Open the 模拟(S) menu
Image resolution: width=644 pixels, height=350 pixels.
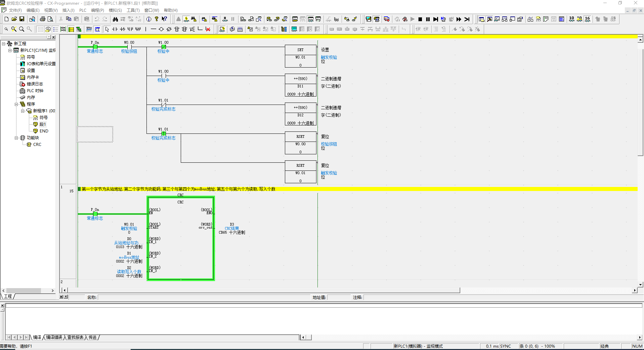[115, 10]
